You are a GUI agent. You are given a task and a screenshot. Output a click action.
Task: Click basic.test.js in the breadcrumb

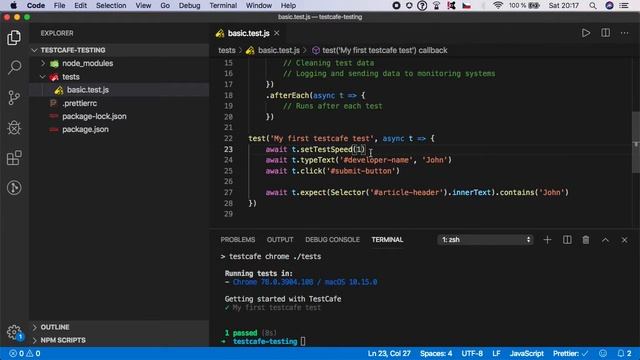279,50
